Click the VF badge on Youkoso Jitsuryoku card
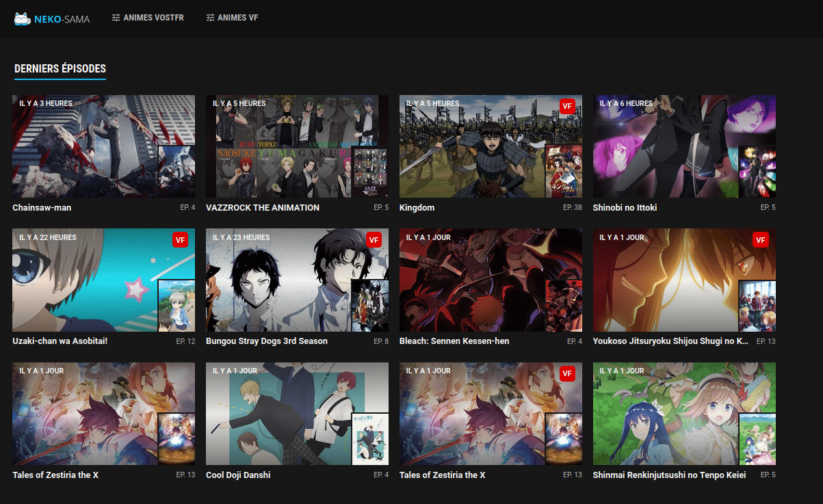The width and height of the screenshot is (823, 504). 761,239
